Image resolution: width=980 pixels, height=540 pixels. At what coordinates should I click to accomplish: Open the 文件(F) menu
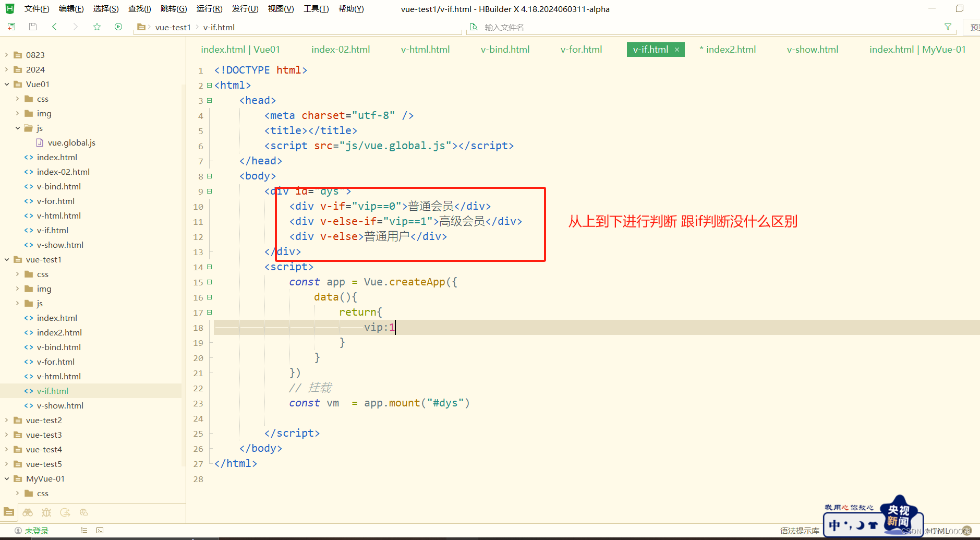37,9
